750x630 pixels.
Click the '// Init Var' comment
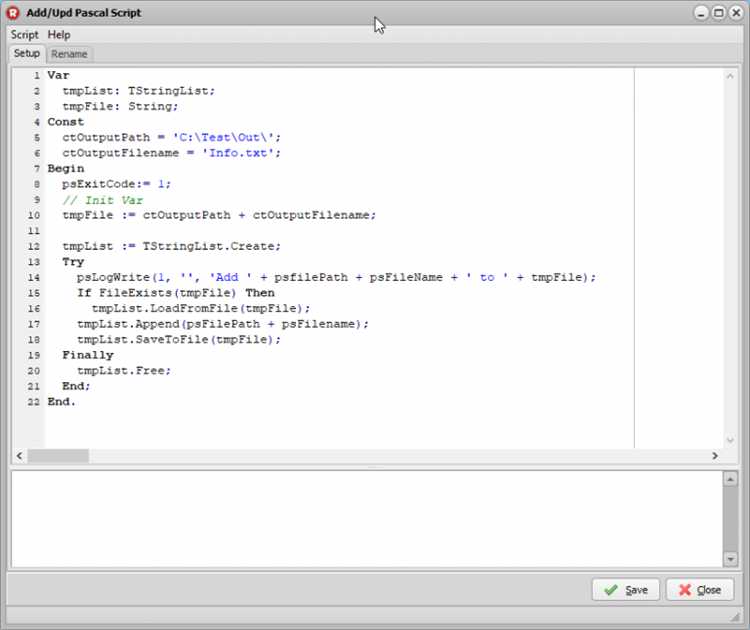[102, 200]
